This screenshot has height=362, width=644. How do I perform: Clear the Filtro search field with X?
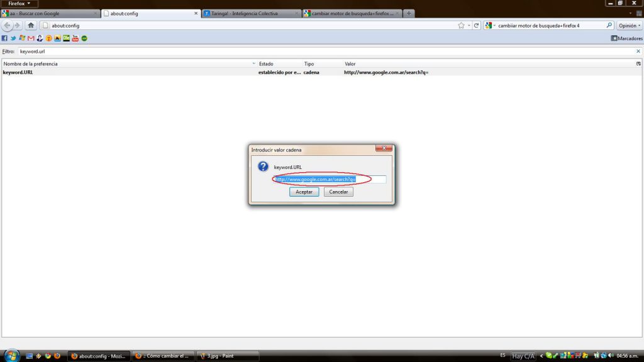638,51
